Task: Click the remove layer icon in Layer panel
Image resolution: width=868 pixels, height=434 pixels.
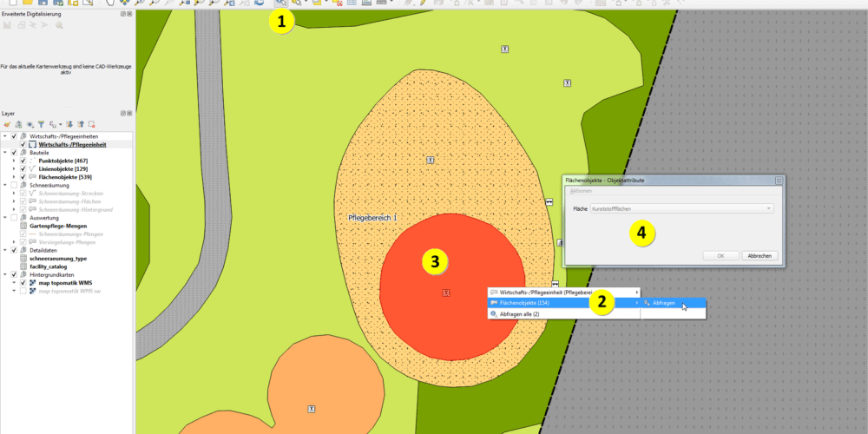Action: click(x=91, y=124)
